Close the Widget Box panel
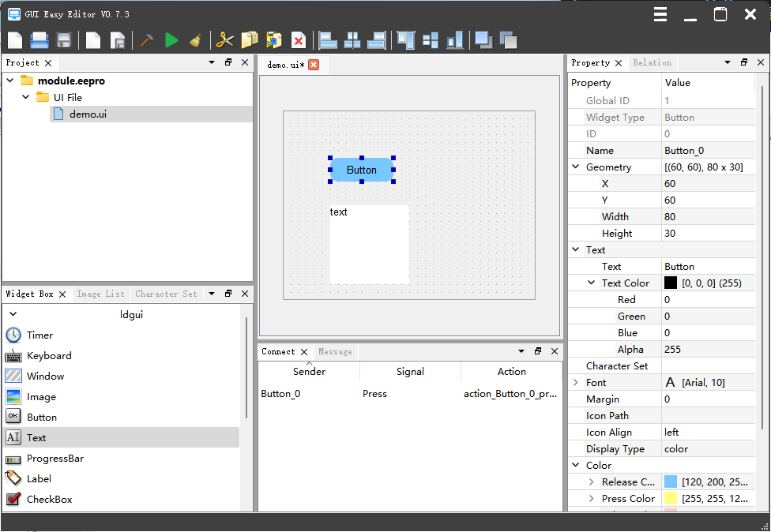 coord(245,294)
